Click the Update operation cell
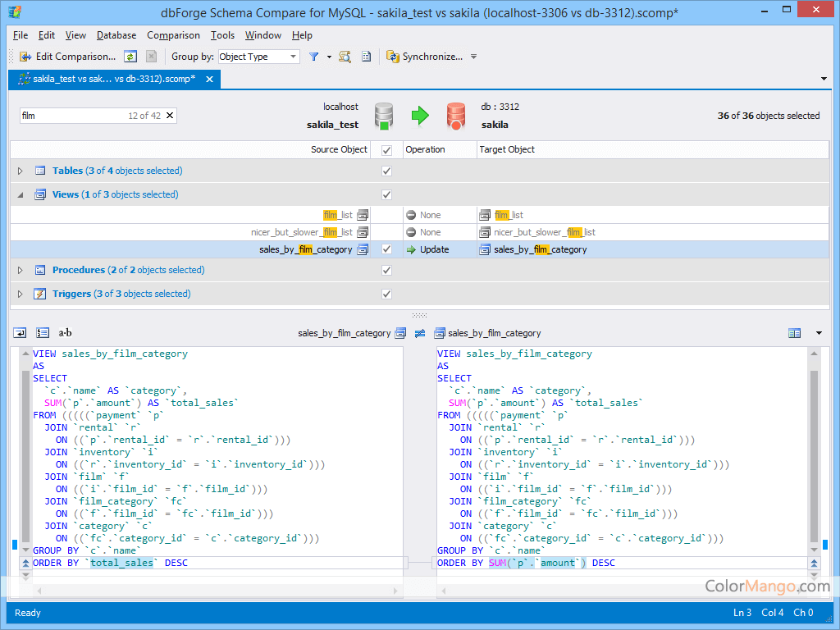Viewport: 840px width, 630px height. (440, 249)
